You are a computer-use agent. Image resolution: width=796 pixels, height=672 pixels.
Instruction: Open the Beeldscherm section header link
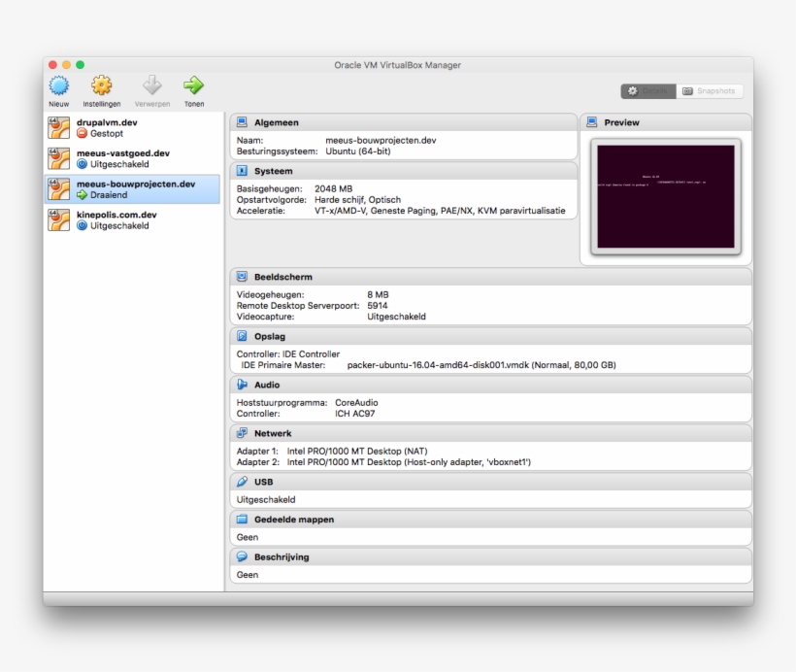click(283, 277)
